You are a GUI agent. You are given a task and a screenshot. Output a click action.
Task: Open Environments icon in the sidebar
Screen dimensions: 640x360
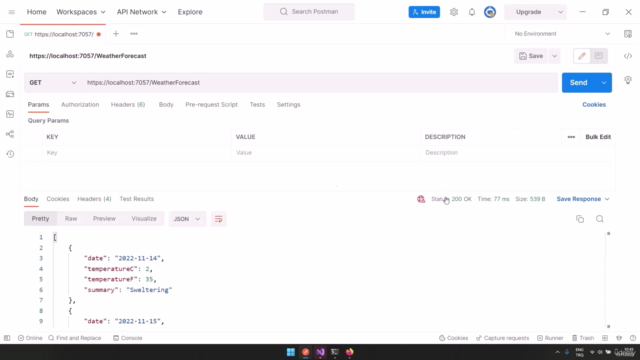[10, 74]
